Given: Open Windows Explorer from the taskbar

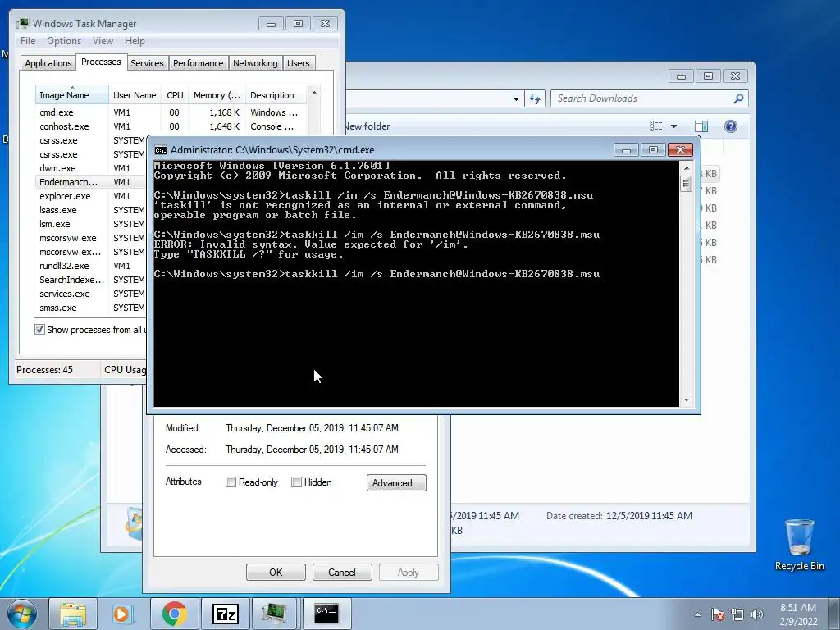Looking at the screenshot, I should pyautogui.click(x=73, y=614).
